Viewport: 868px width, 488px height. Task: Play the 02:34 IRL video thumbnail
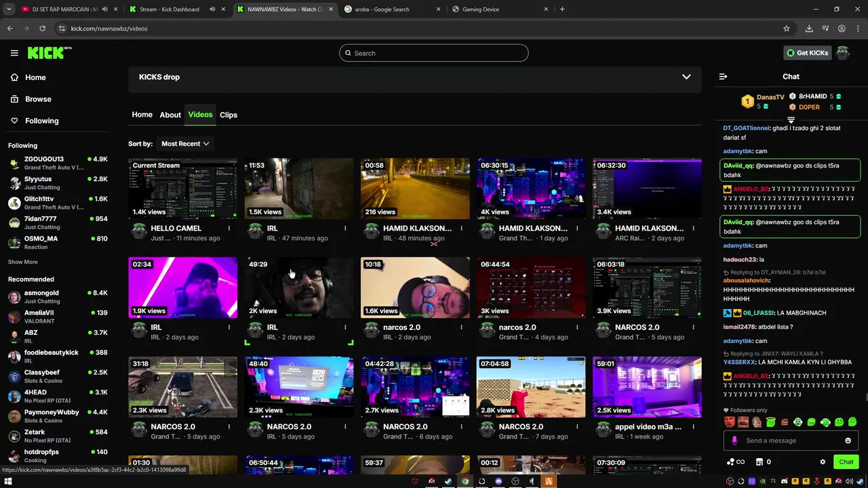pyautogui.click(x=183, y=288)
